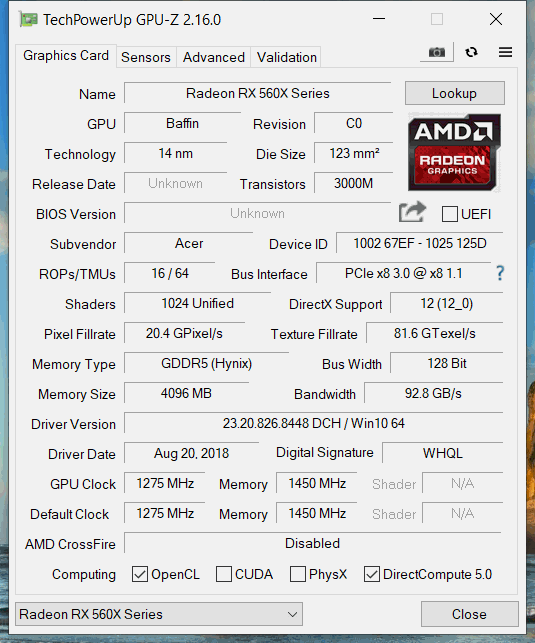Click the DirectX Support field 12 (12_0)

447,303
